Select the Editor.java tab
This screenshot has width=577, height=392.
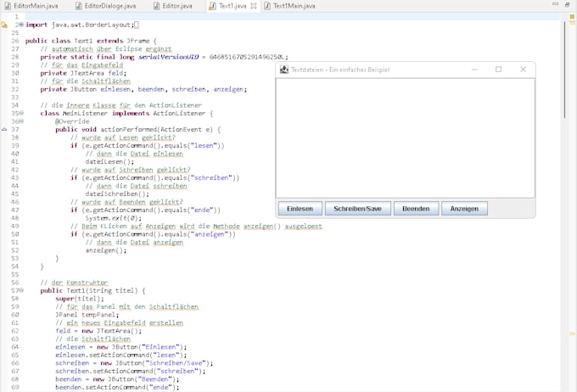click(x=173, y=6)
